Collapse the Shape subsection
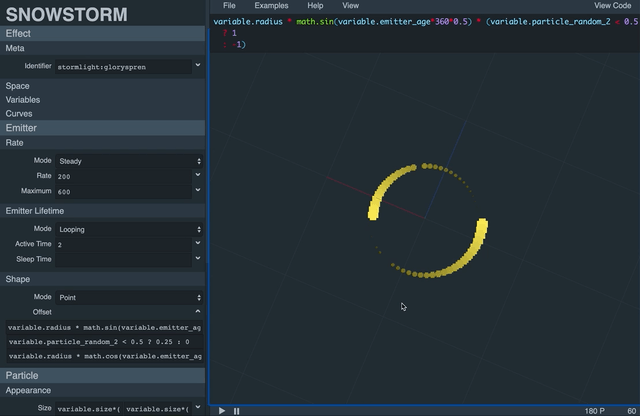640x416 pixels. coord(102,279)
